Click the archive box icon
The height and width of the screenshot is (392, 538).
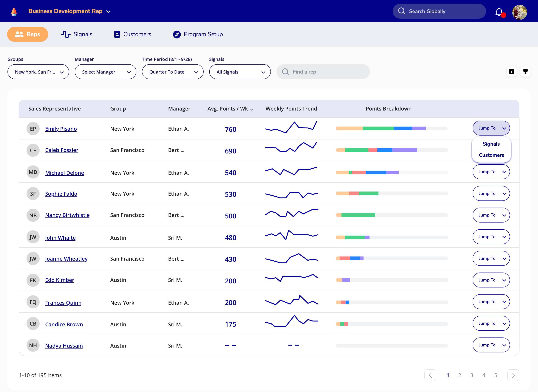point(512,72)
